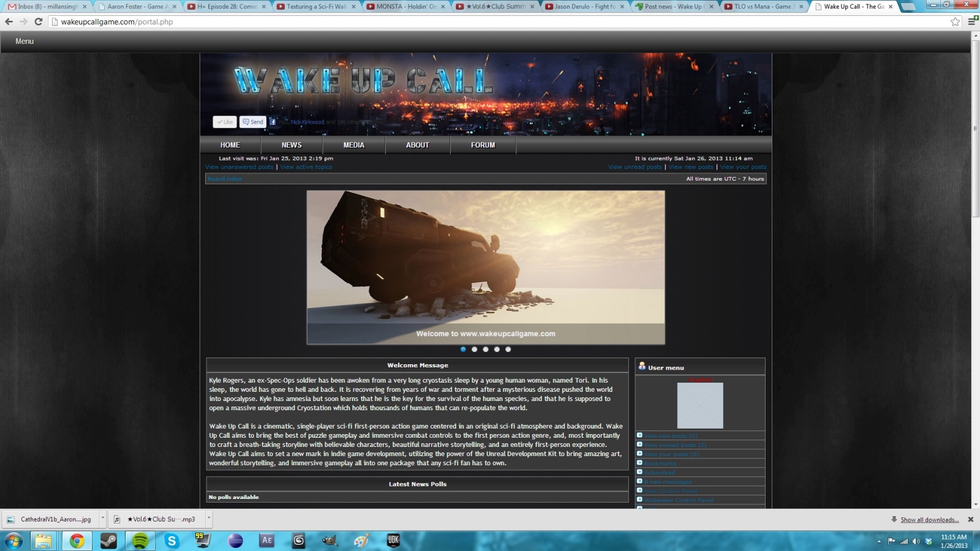Click View active topics link

tap(306, 167)
